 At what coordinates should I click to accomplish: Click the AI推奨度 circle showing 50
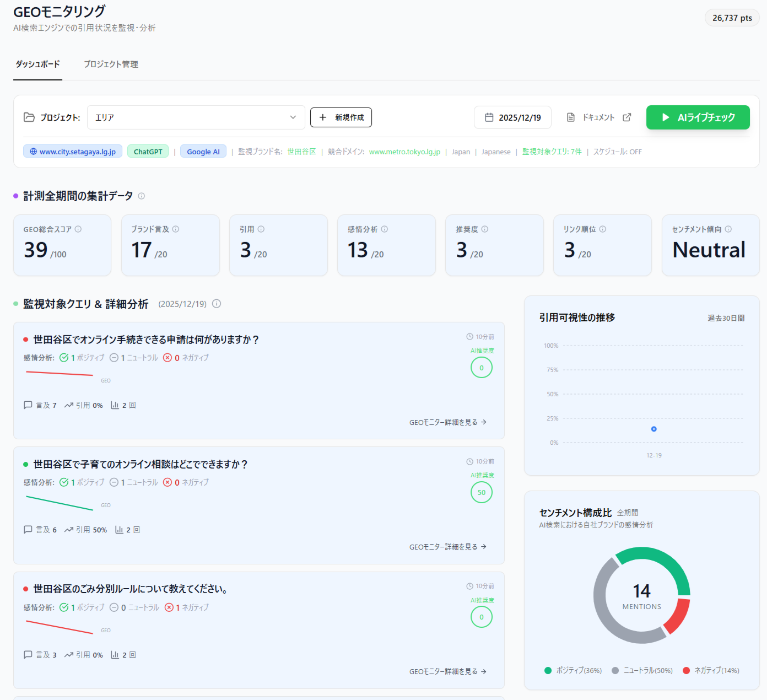pos(482,492)
